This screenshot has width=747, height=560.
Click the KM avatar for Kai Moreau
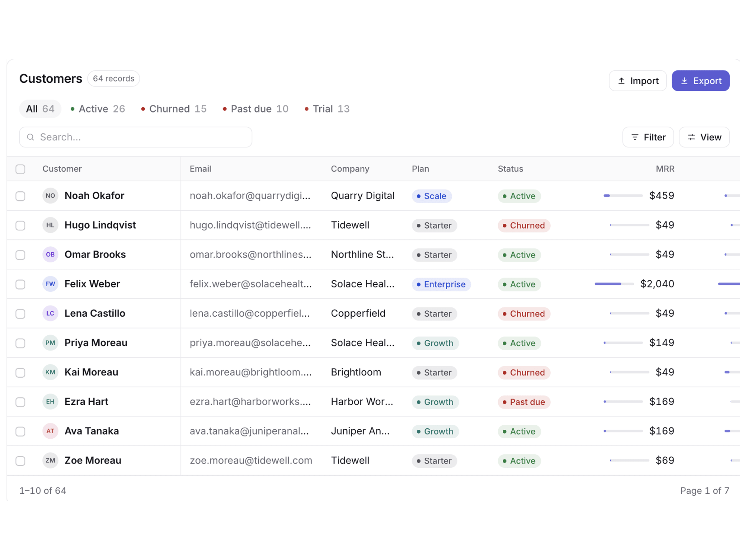(50, 372)
